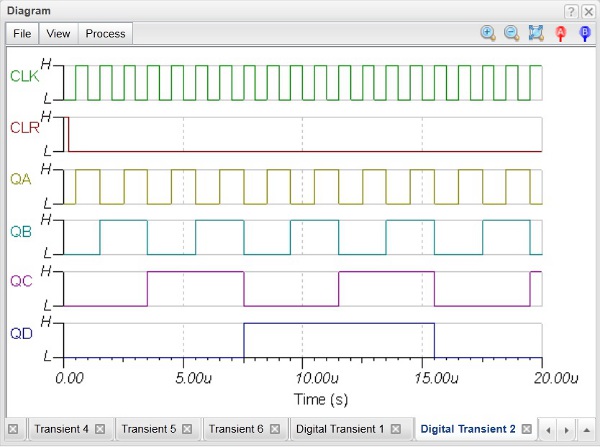Screen dimensions: 600x447
Task: Click the help question mark button
Action: pyautogui.click(x=571, y=11)
